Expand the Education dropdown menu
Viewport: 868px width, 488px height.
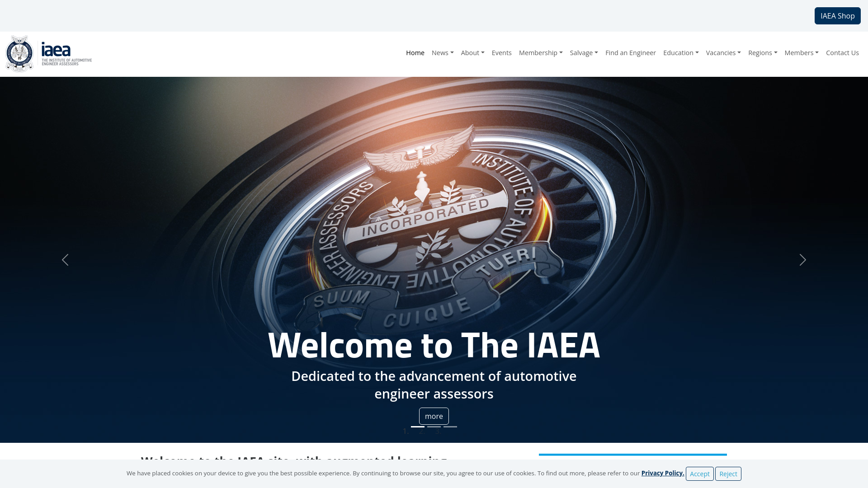(681, 53)
